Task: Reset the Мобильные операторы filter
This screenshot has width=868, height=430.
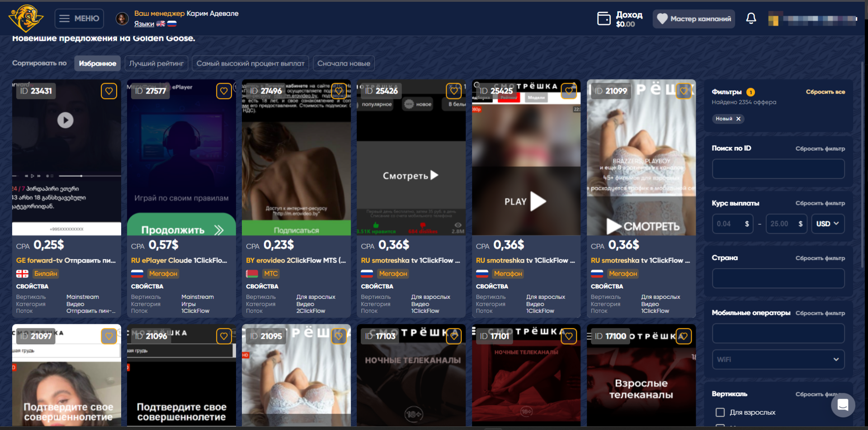Action: click(x=820, y=313)
